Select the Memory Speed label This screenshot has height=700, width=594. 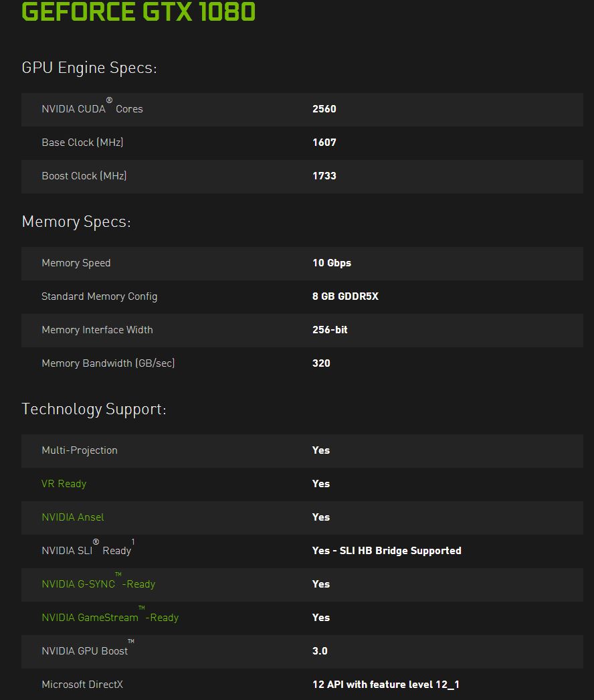76,263
